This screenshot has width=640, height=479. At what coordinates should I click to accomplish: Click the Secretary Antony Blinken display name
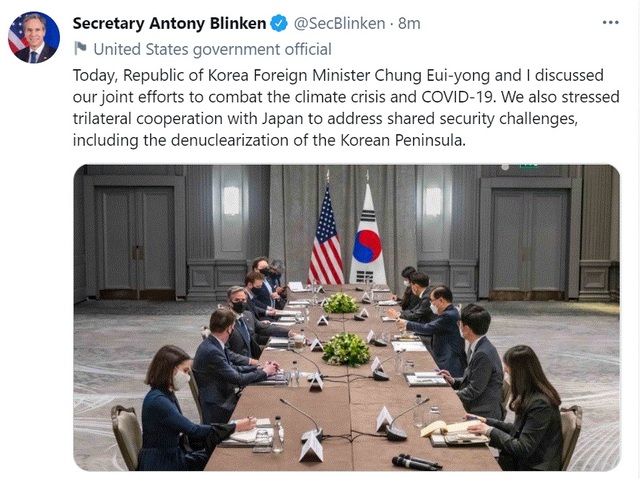(171, 24)
